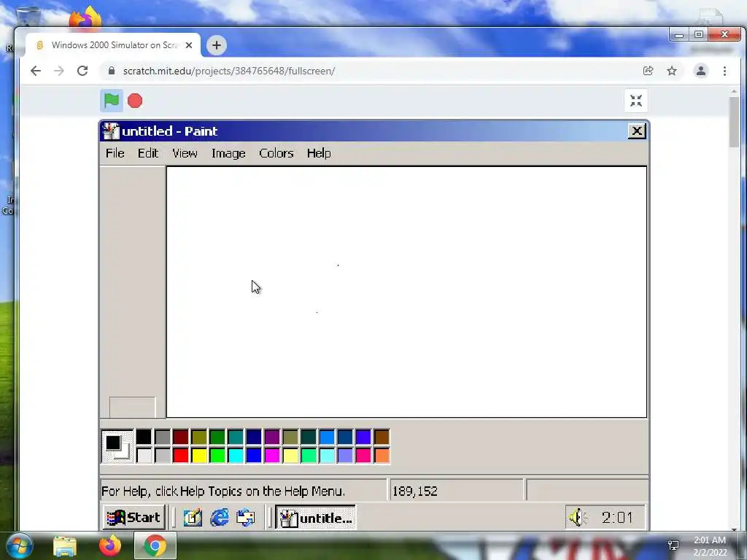Viewport: 747px width, 560px height.
Task: Open the Colors menu in Paint
Action: 276,153
